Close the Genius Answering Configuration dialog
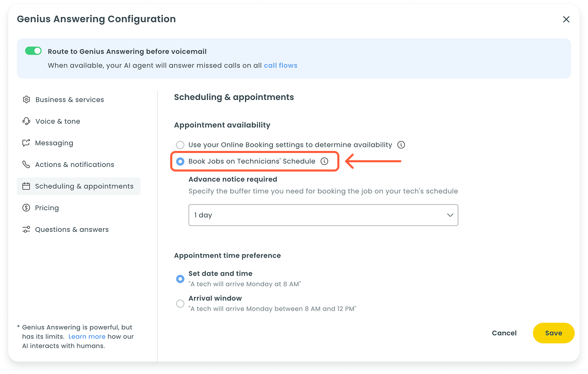588x374 pixels. click(566, 20)
